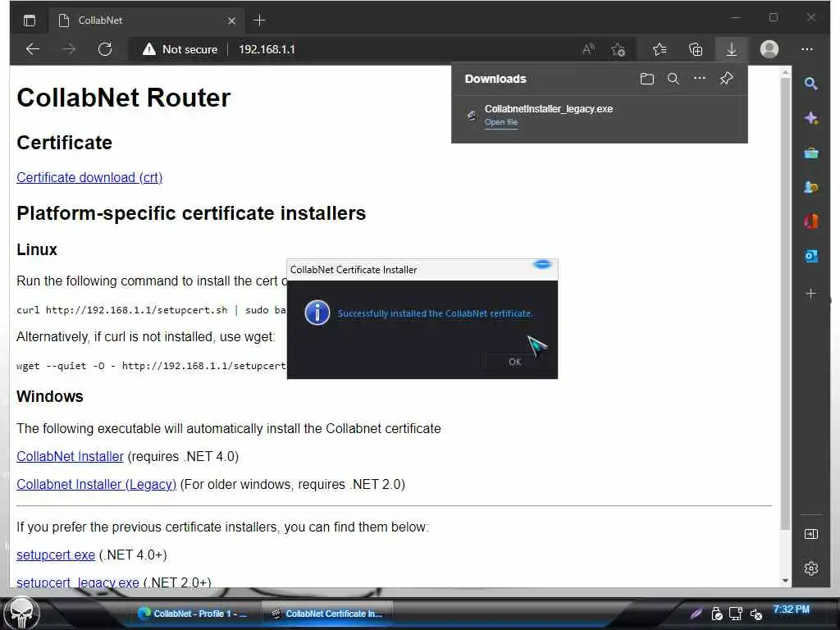Pin the Downloads panel

pyautogui.click(x=727, y=79)
